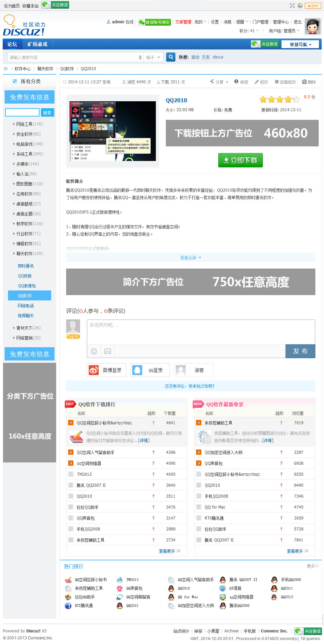Viewport: 324px width, 644px height.
Task: Click the admin user avatar
Action: (x=313, y=26)
